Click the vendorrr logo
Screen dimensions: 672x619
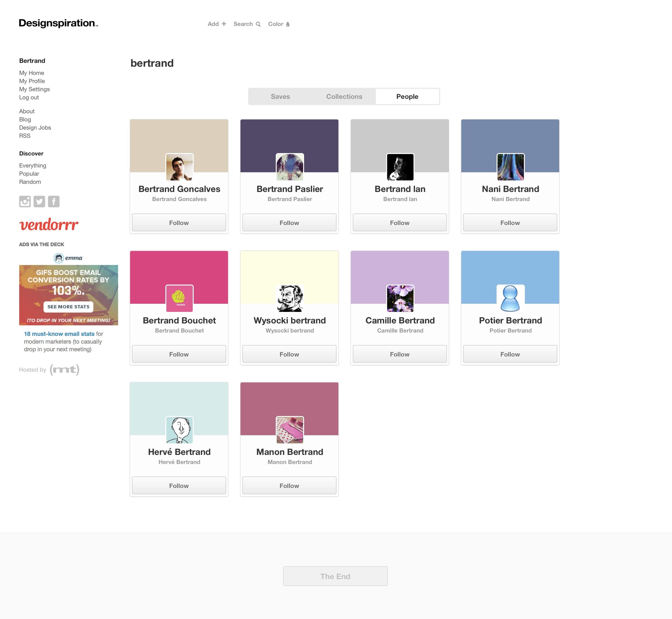coord(49,225)
